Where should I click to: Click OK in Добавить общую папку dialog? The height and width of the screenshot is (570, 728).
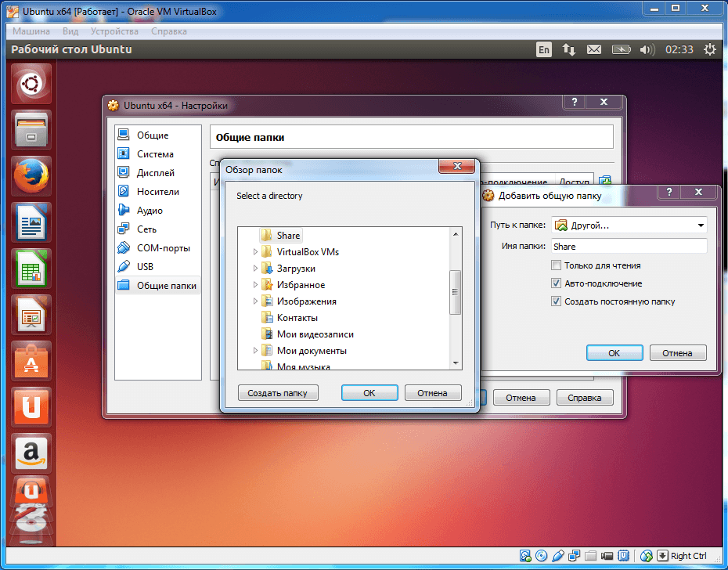(614, 353)
